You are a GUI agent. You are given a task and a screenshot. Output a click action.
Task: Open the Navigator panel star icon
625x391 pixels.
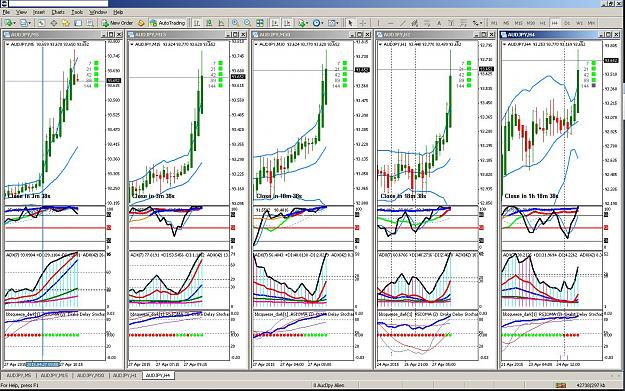[x=65, y=23]
